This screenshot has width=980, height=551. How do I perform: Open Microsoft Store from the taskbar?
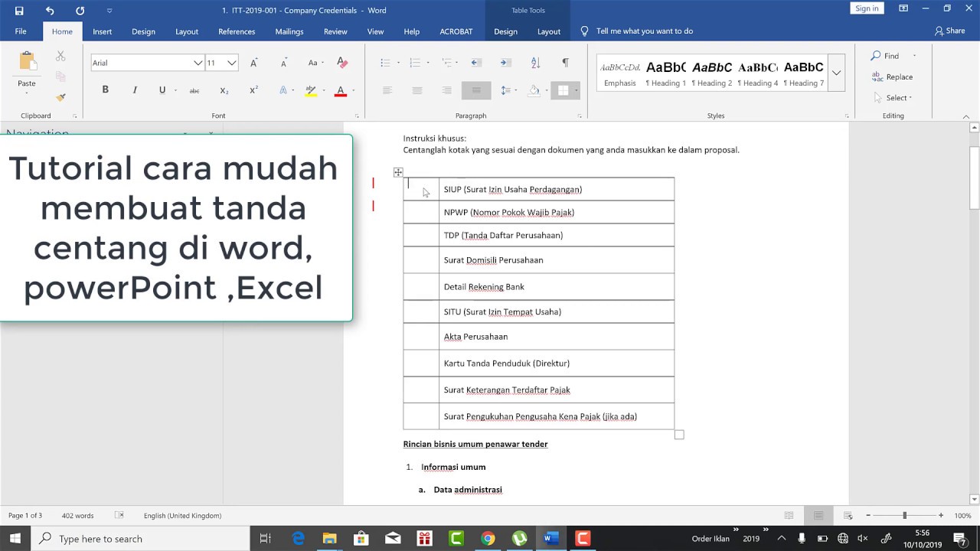pos(361,539)
